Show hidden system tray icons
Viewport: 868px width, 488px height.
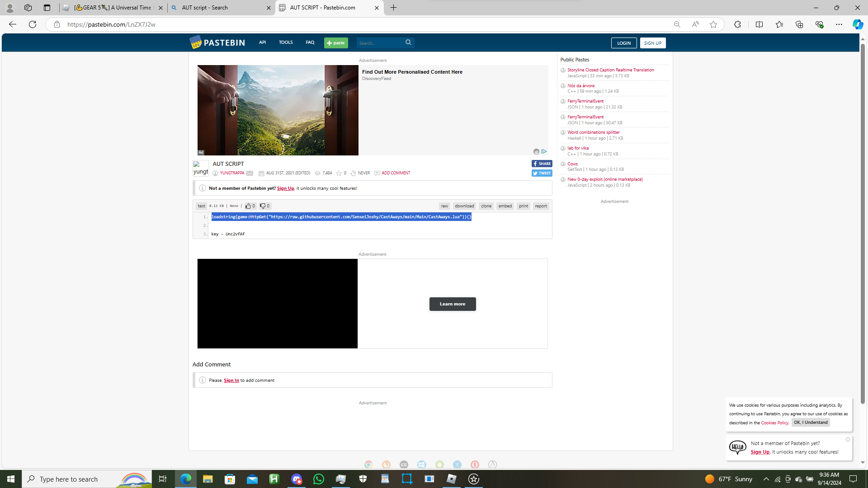(x=766, y=479)
